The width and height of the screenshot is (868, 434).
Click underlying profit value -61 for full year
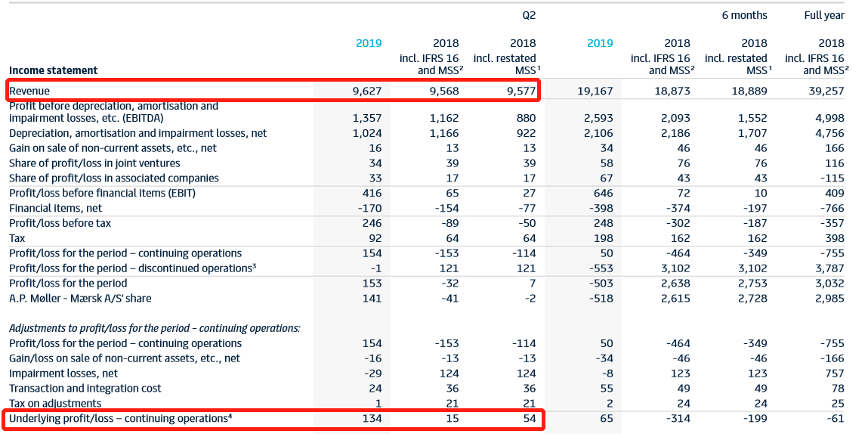point(835,418)
